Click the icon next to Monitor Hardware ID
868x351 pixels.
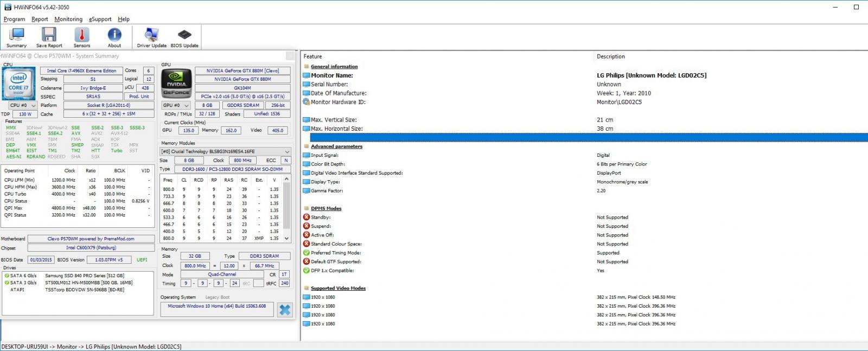[x=307, y=102]
